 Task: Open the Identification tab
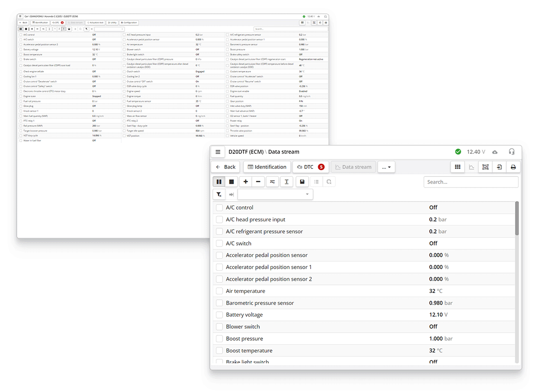click(267, 167)
